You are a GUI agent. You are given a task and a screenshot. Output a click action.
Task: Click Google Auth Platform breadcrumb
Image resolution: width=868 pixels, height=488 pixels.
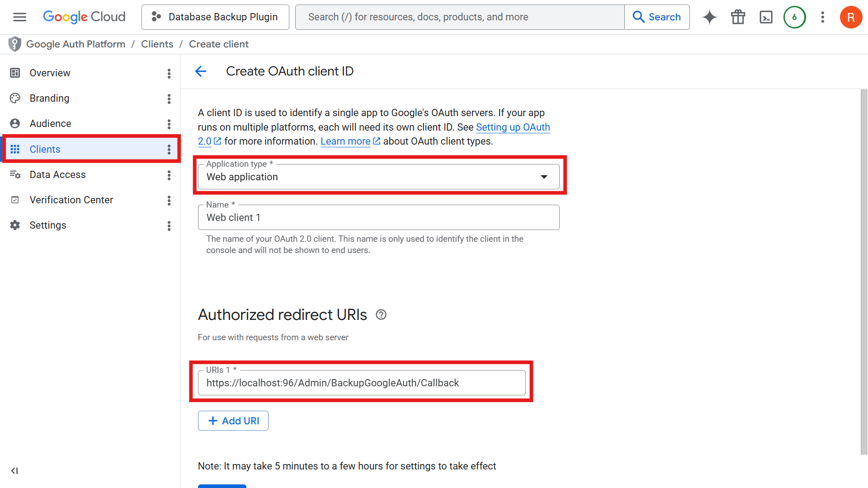[75, 44]
